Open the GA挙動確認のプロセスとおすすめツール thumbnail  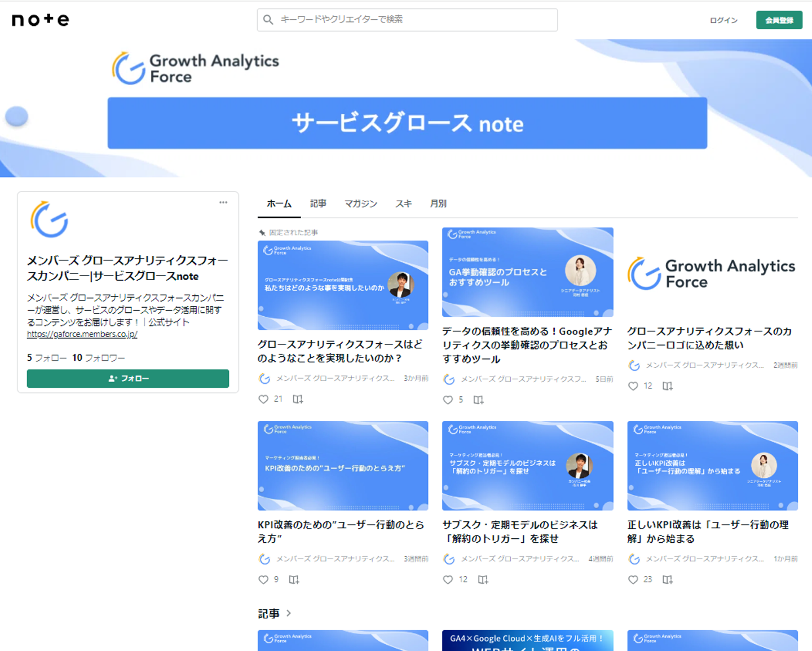(528, 272)
